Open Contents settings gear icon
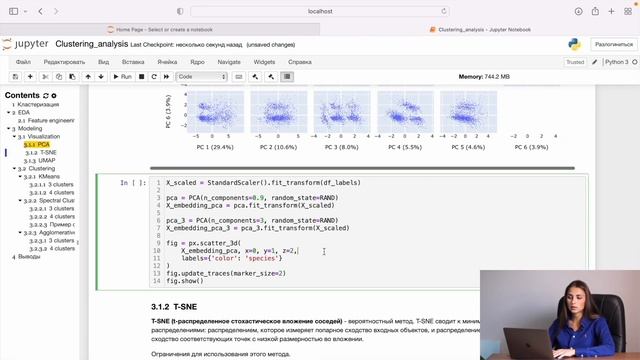 54,96
